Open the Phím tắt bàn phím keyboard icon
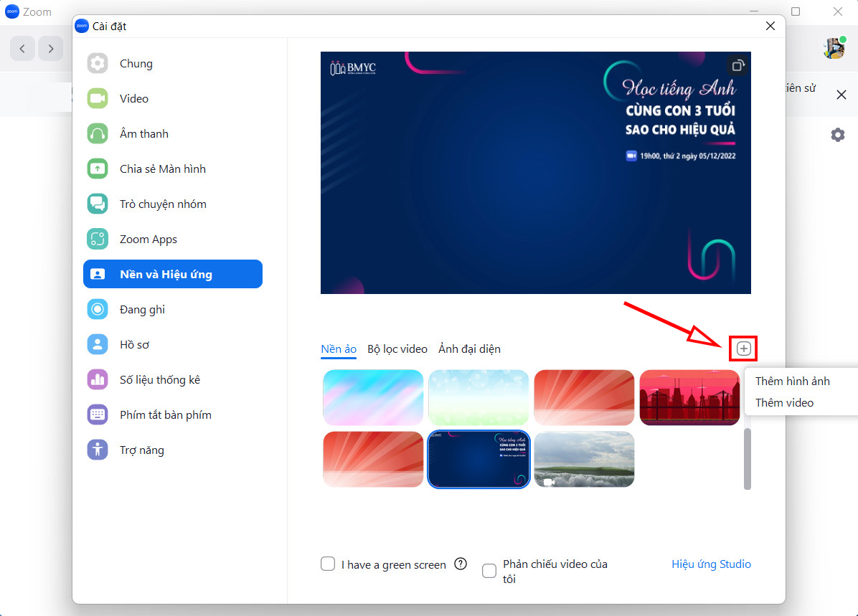Viewport: 858px width, 616px height. coord(98,414)
